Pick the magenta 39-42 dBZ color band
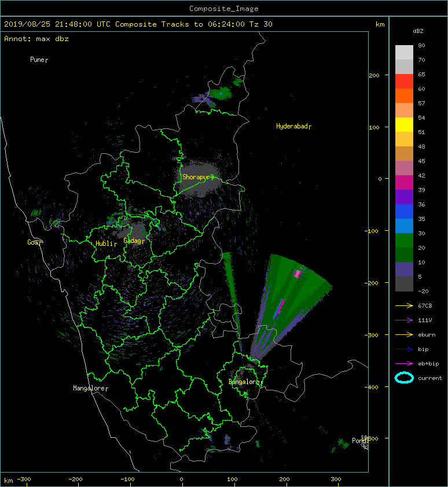The width and height of the screenshot is (448, 487). 404,183
